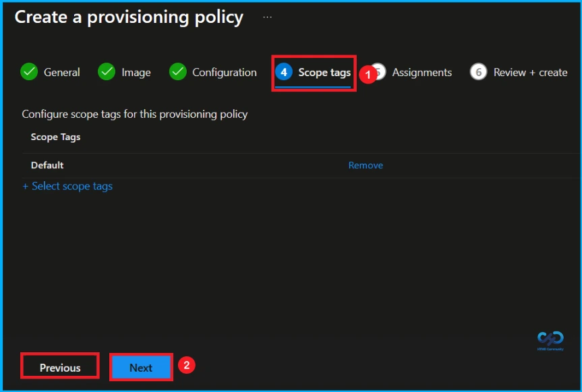Open the ellipsis menu beside the policy title

click(267, 18)
